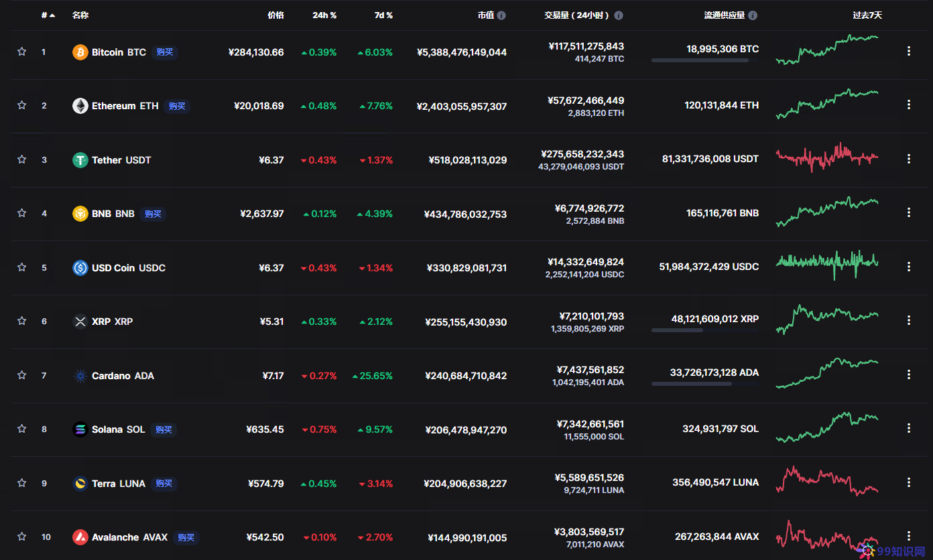Open the more options menu for Bitcoin
This screenshot has width=933, height=560.
pos(909,51)
